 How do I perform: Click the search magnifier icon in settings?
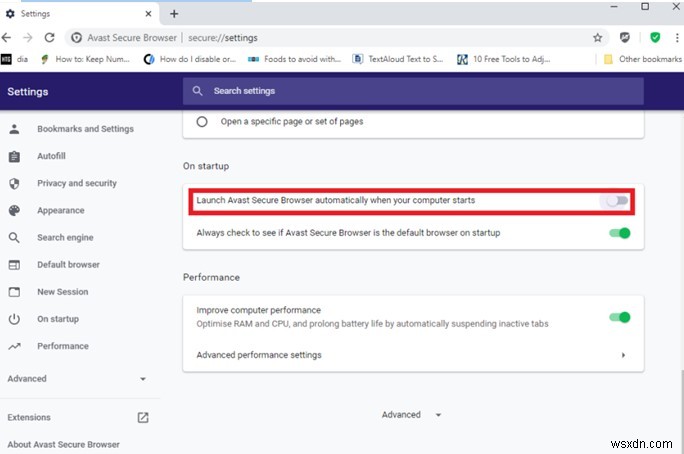click(197, 91)
